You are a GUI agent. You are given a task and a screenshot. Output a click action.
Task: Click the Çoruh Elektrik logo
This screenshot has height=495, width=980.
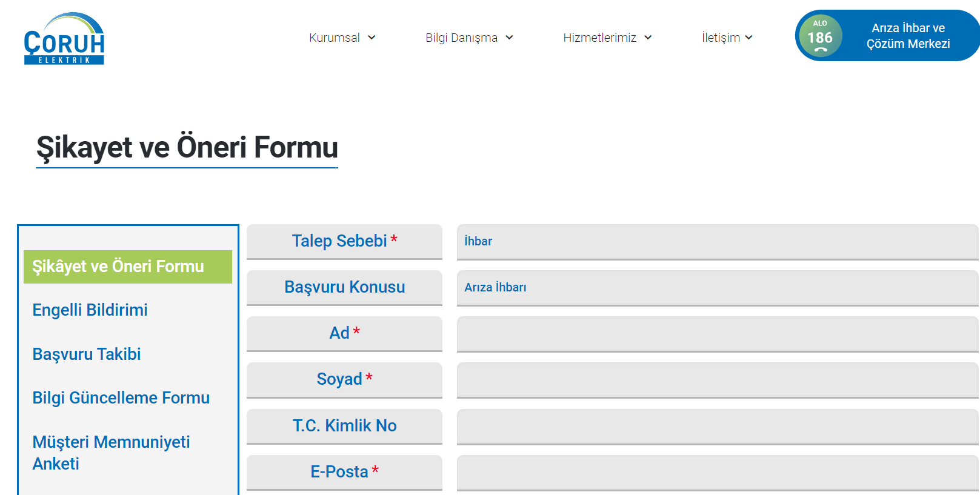click(x=64, y=39)
